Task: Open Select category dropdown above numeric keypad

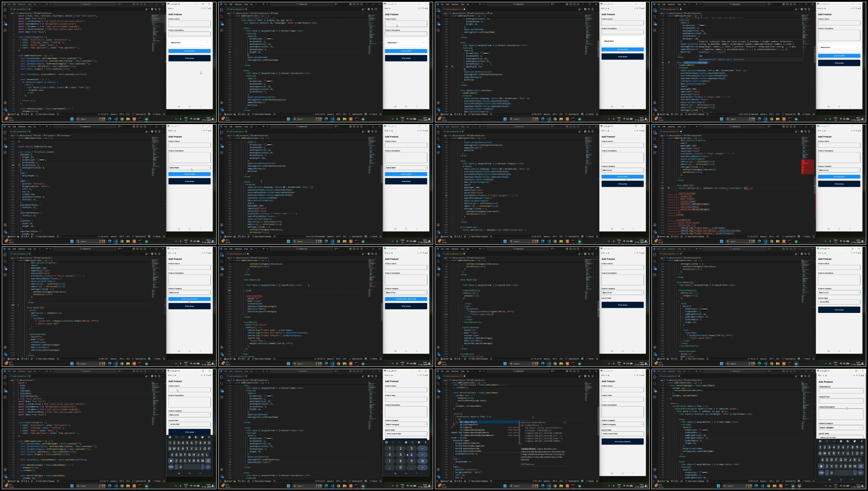Action: 406,424
